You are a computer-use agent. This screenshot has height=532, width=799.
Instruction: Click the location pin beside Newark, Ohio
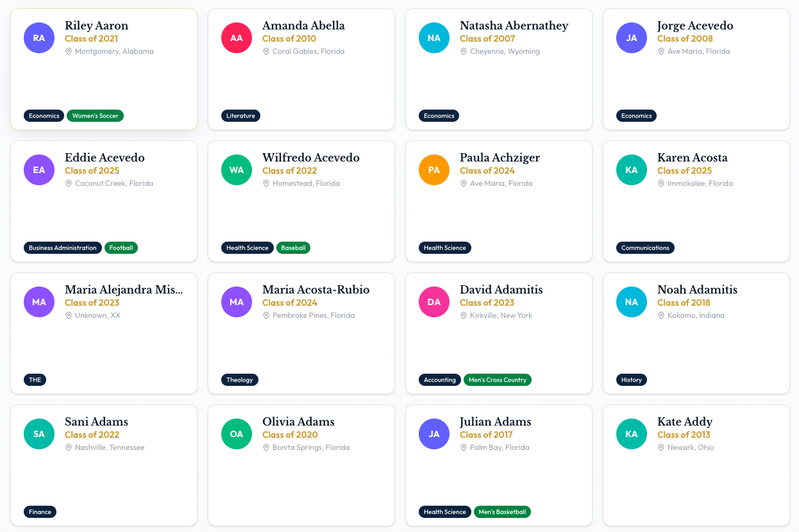pos(661,447)
